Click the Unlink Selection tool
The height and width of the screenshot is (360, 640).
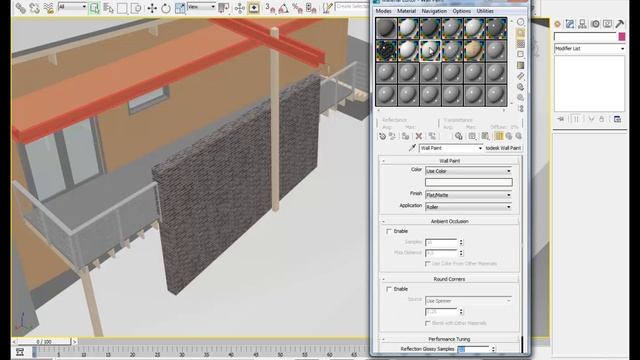tap(34, 8)
